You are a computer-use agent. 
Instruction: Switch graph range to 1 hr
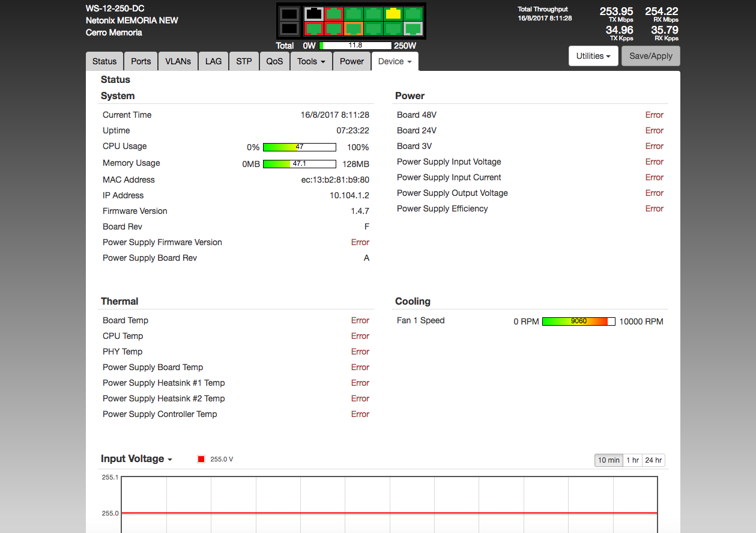tap(632, 460)
